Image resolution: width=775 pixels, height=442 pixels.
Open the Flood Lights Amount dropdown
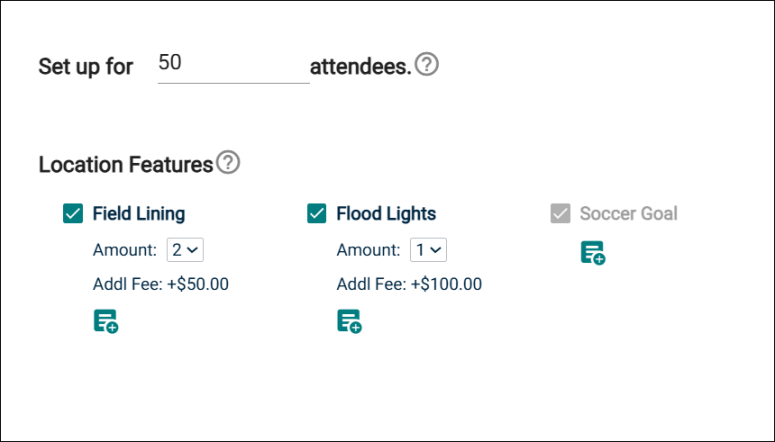(x=429, y=250)
